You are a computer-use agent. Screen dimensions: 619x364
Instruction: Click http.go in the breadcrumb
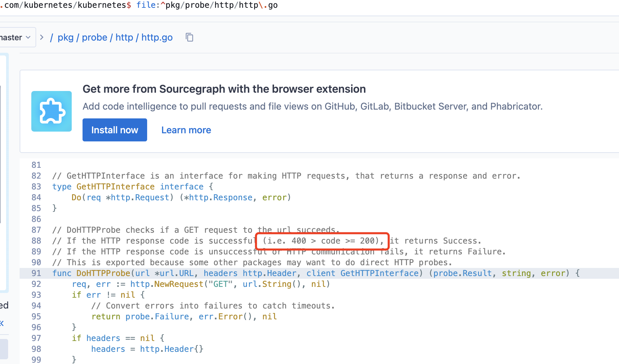(x=157, y=37)
